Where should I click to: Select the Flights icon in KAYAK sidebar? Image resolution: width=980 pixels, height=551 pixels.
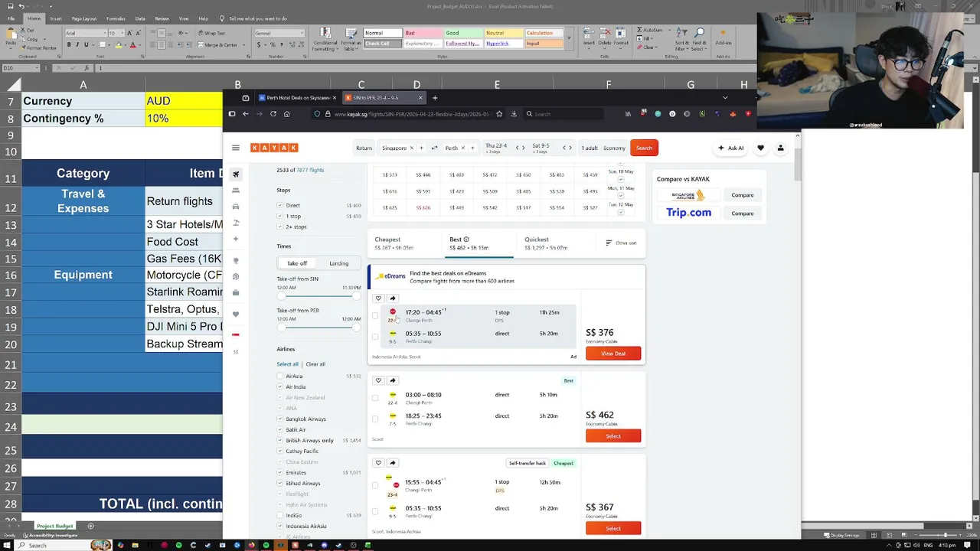236,174
